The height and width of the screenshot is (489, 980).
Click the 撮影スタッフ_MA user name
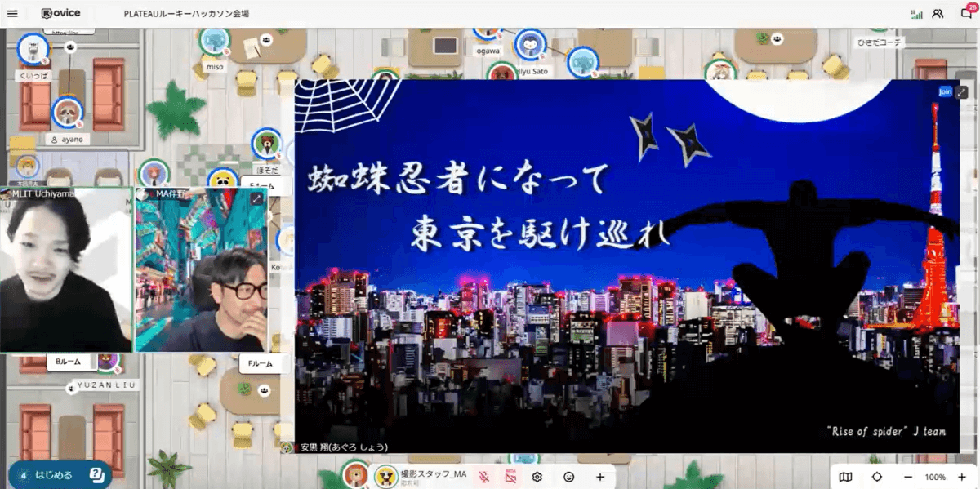coord(433,473)
